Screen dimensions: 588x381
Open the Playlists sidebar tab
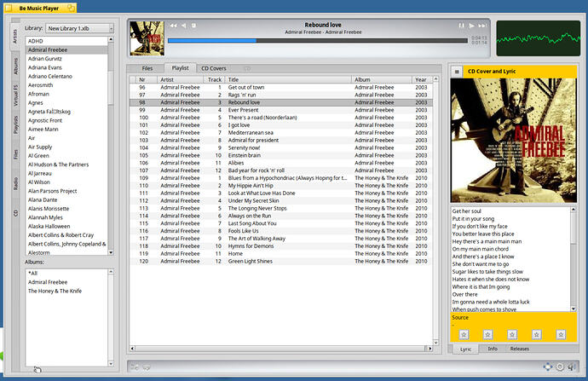pos(15,125)
